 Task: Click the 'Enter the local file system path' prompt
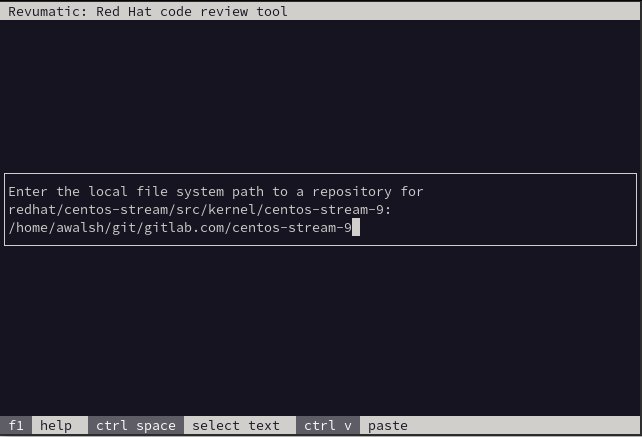[128, 191]
